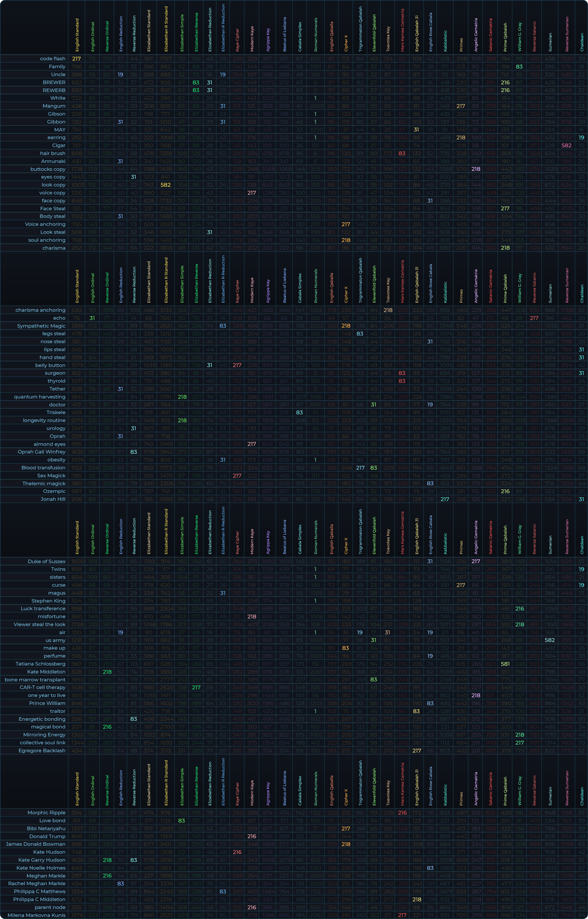Click highlighted 218 in Kate Middleton row

107,672
